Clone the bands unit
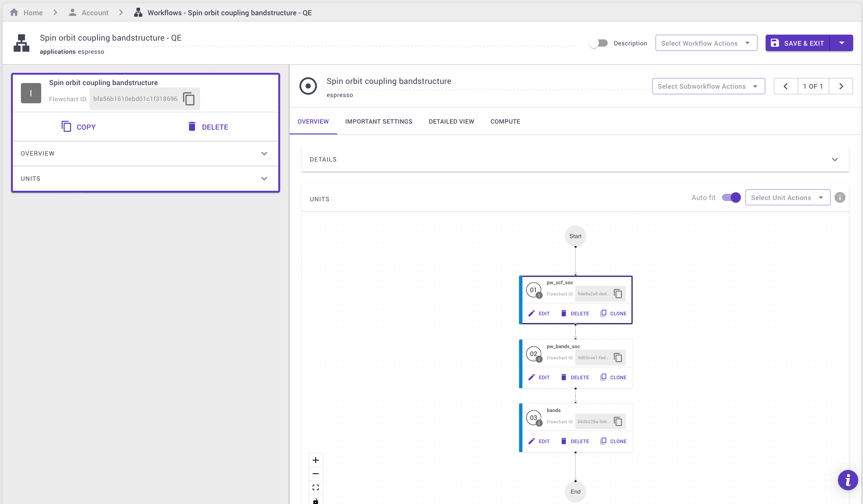This screenshot has width=863, height=504. pyautogui.click(x=613, y=441)
